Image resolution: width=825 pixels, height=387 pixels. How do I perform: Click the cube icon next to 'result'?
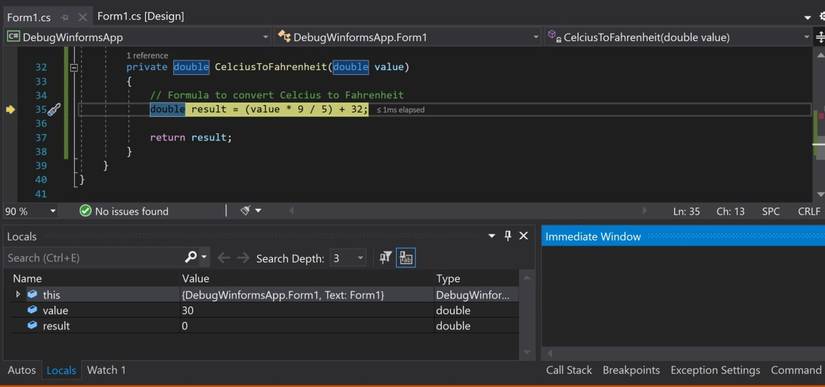33,325
